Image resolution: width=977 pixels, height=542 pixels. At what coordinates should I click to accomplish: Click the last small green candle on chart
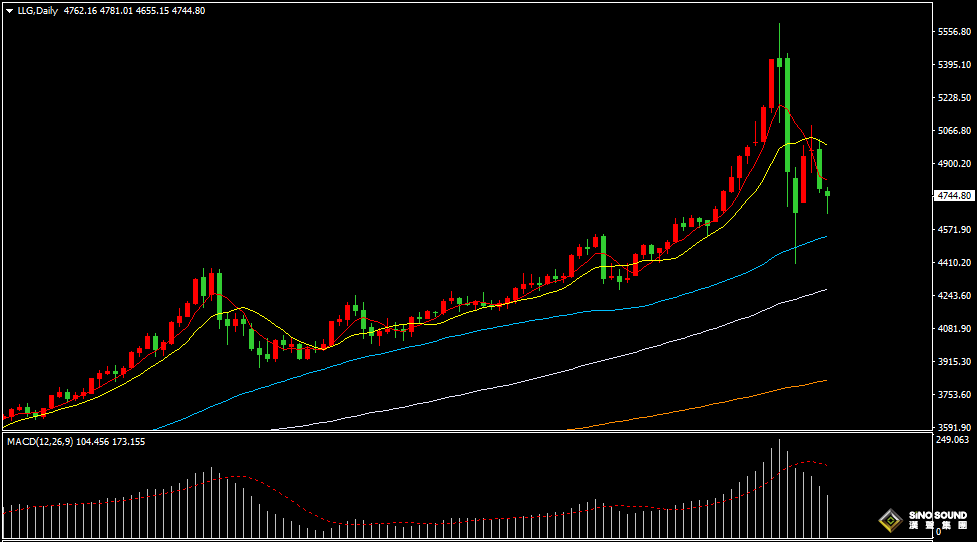[827, 195]
